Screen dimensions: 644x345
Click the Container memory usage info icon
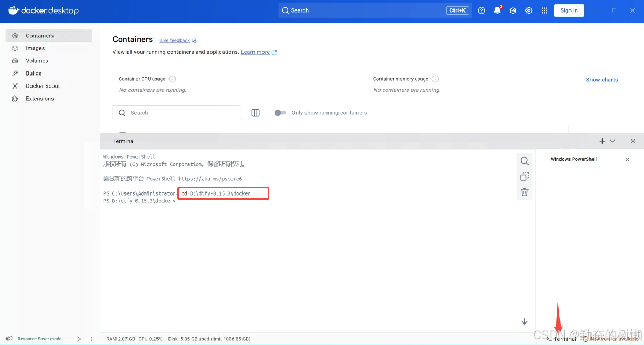coord(435,79)
